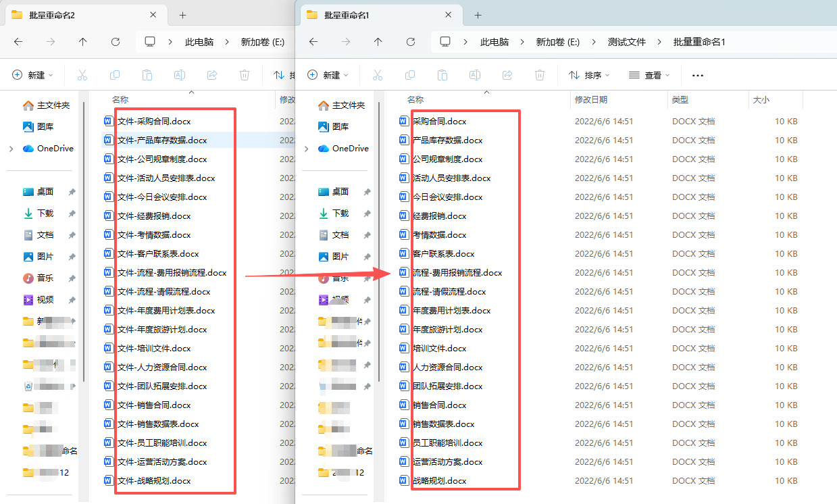The height and width of the screenshot is (504, 837).
Task: Open the 排序 dropdown in 批量重命名1 window
Action: tap(589, 75)
